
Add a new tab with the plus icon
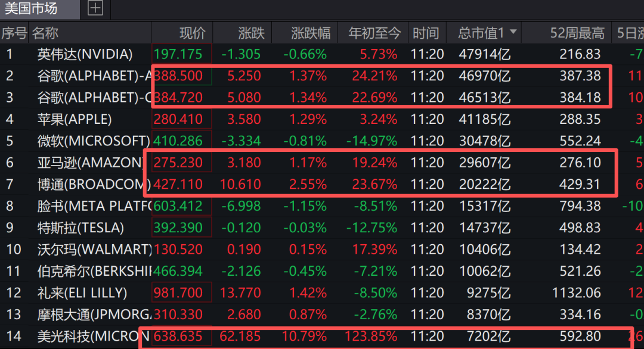(95, 8)
